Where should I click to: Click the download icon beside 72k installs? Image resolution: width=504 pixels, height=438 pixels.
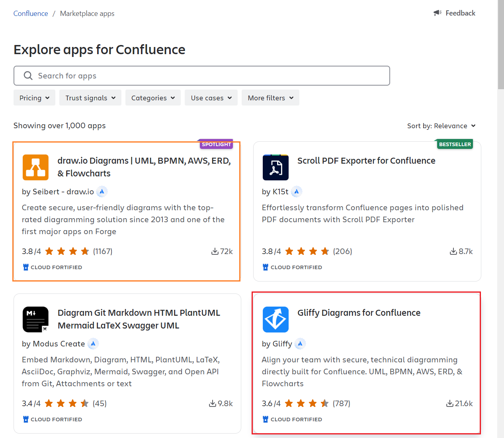tap(215, 251)
